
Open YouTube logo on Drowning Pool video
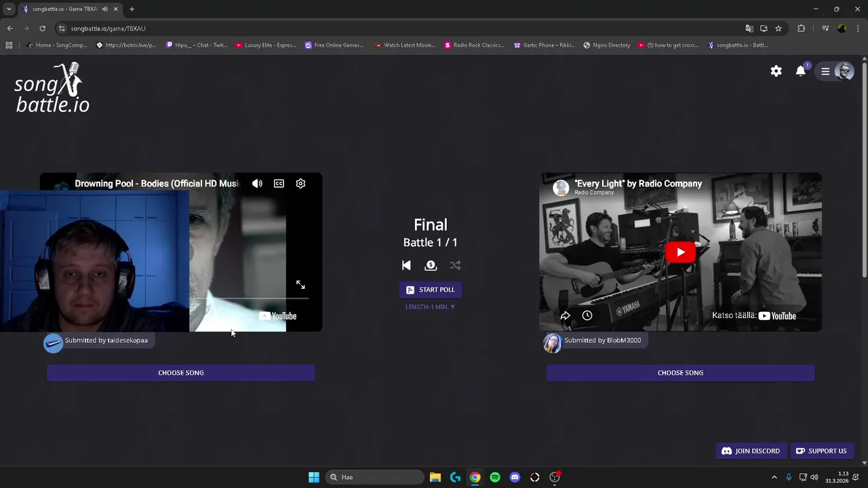(x=277, y=316)
